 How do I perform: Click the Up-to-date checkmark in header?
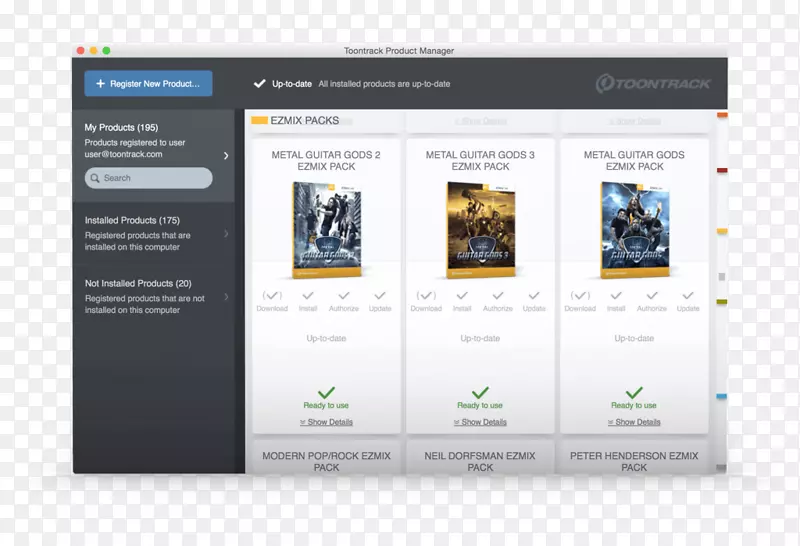pos(259,84)
